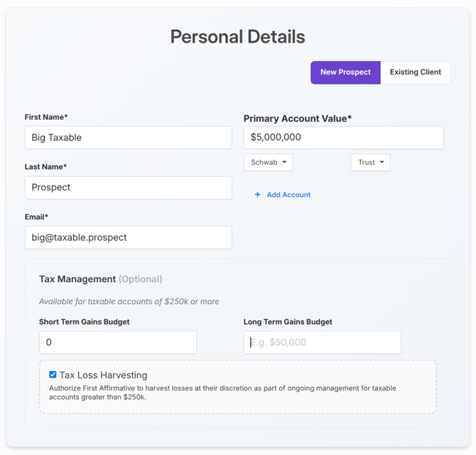Click the Tax Management section heading
Viewport: 476px width, 455px height.
(x=77, y=279)
